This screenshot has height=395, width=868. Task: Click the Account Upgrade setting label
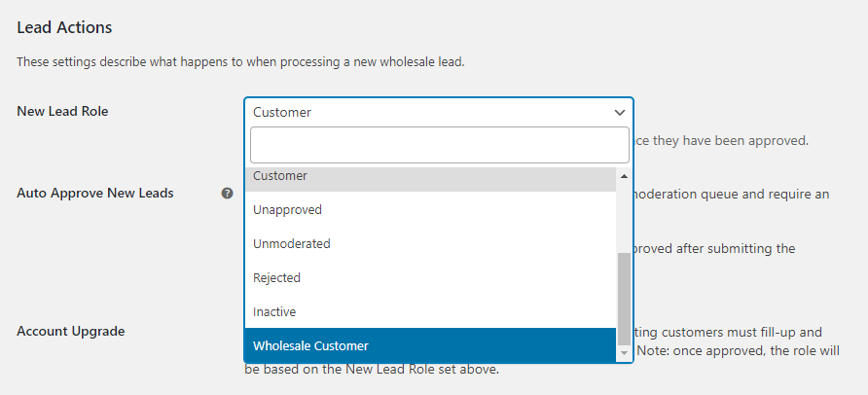pyautogui.click(x=70, y=331)
